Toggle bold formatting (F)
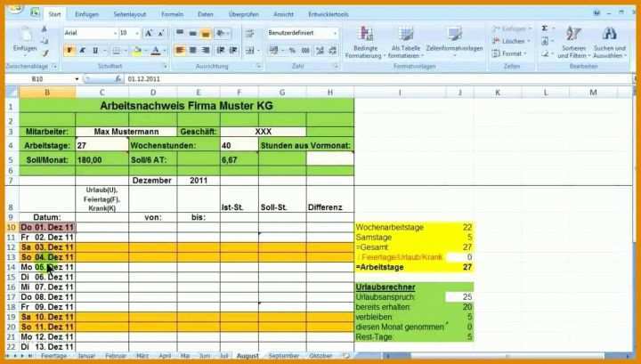 (x=69, y=51)
